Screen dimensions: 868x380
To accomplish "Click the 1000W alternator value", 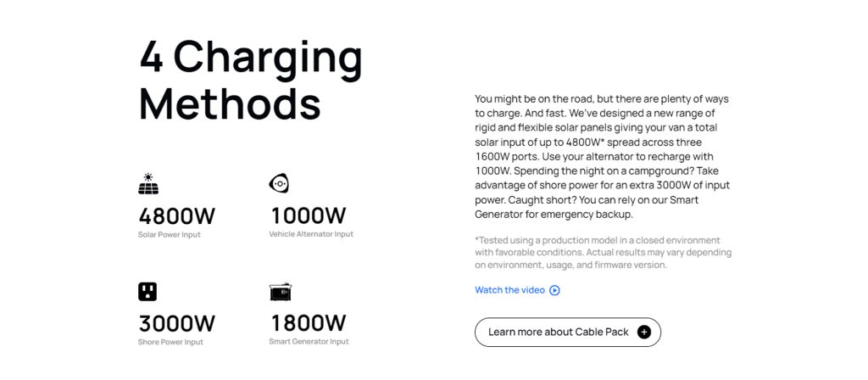I will tap(308, 215).
